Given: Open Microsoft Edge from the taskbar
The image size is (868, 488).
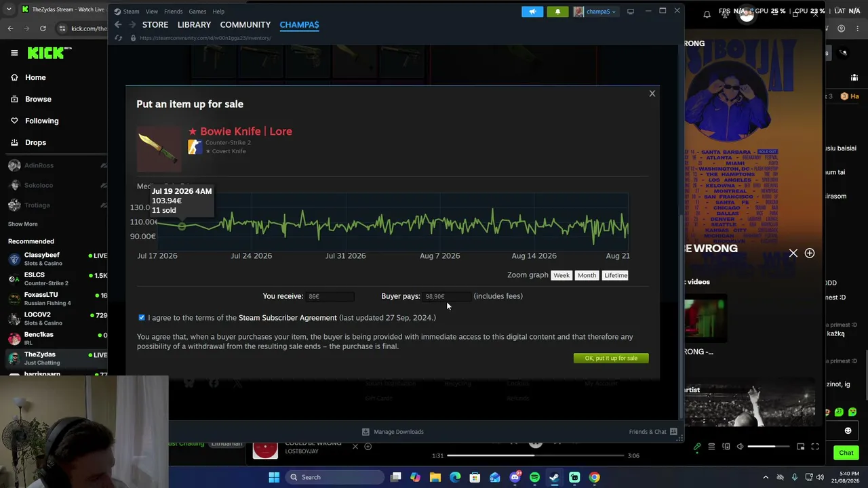Looking at the screenshot, I should click(455, 477).
